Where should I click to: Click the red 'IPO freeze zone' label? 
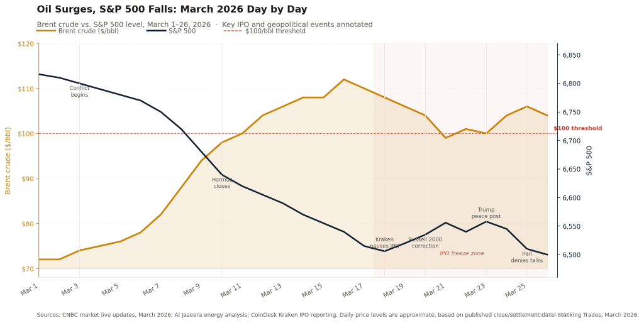(x=462, y=253)
